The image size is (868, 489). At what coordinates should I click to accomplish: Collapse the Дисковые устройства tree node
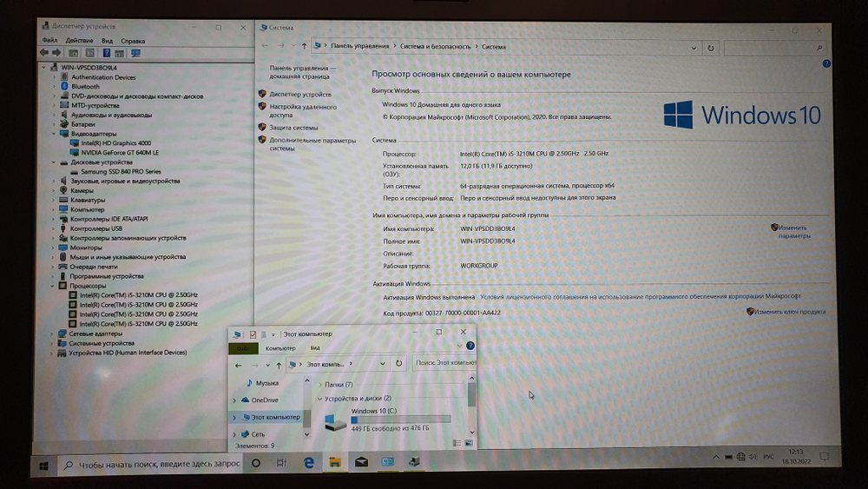[54, 162]
